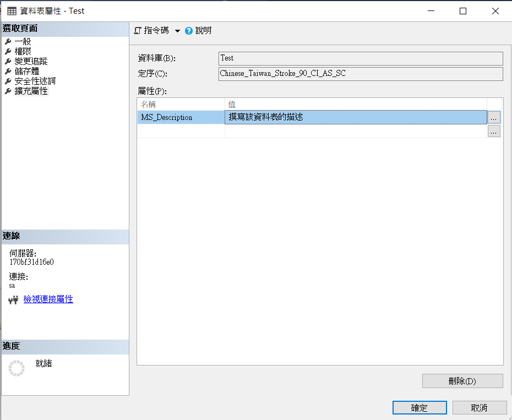Click the blue 說明 help icon
This screenshot has height=420, width=512.
189,31
